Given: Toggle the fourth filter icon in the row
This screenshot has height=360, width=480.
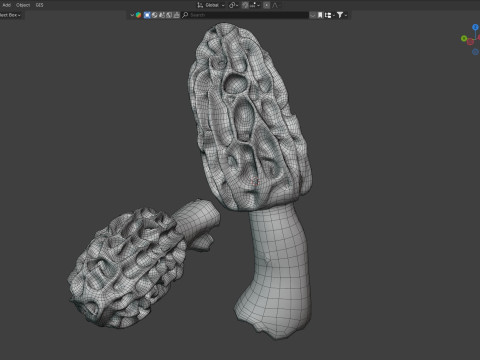Looking at the screenshot, I should (169, 15).
